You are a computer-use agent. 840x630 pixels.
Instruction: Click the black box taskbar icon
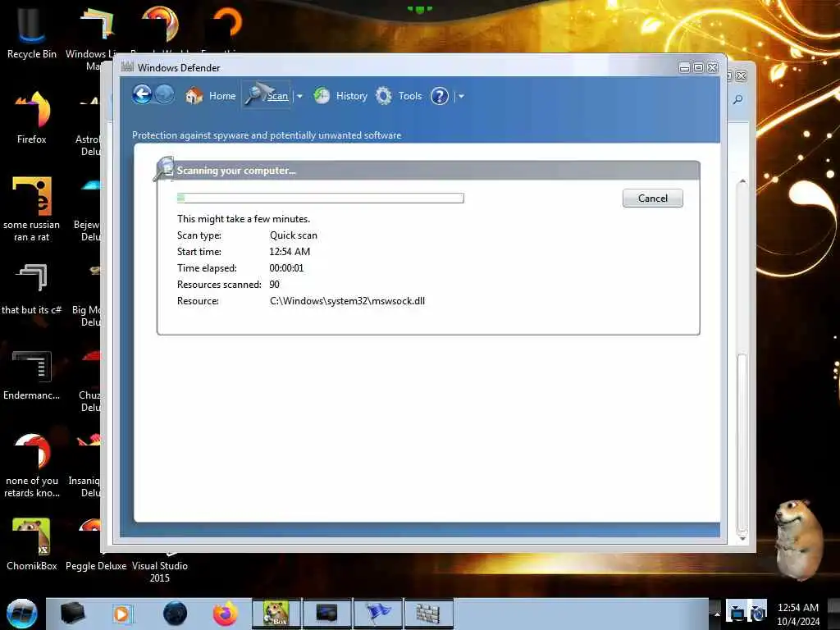point(73,614)
